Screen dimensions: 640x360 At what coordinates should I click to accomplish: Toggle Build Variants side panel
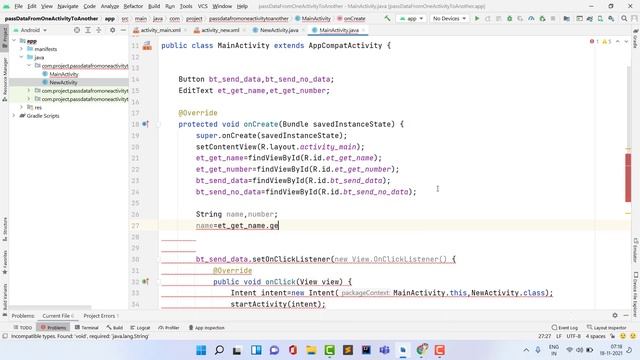(4, 300)
